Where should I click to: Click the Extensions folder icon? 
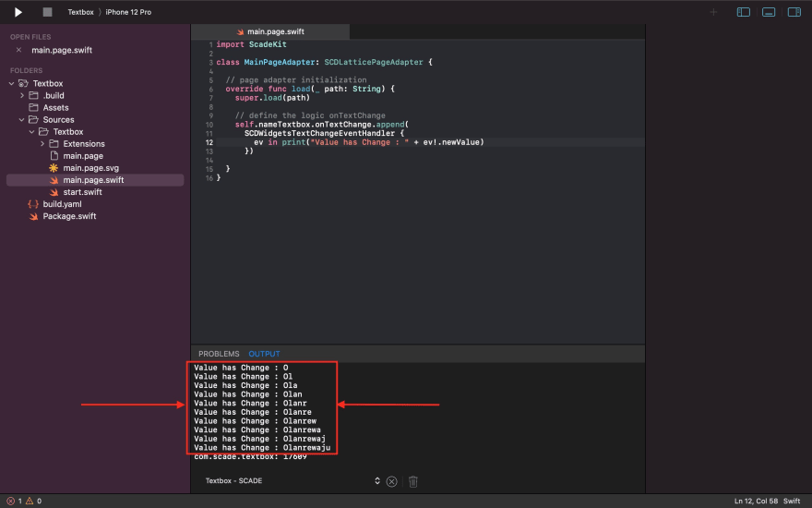click(x=54, y=143)
